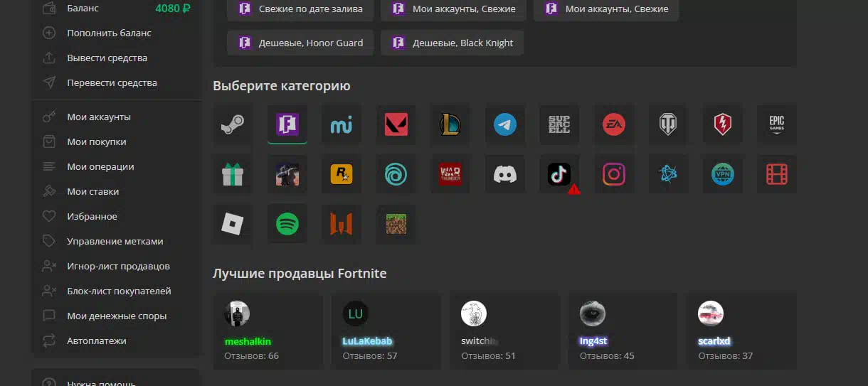This screenshot has width=868, height=386.
Task: Open Перевести средства
Action: click(x=117, y=82)
